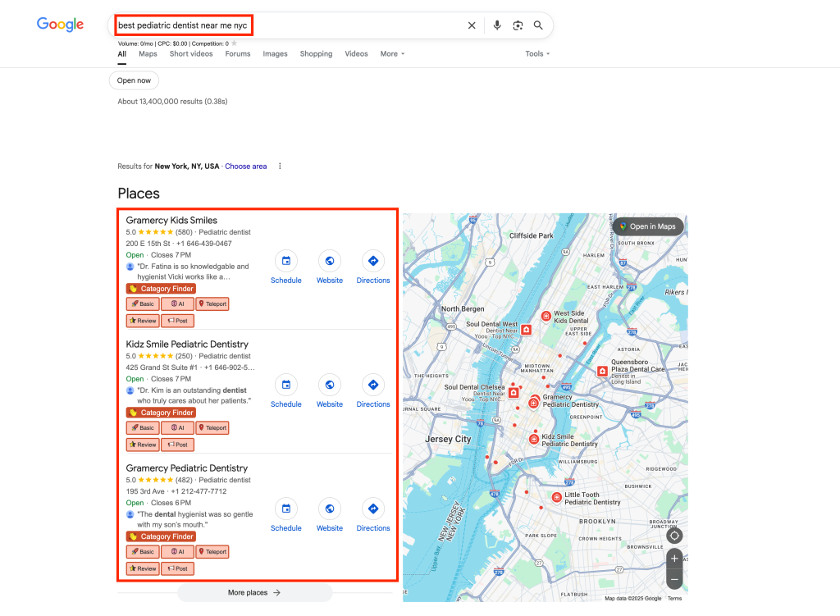Switch to the Maps tab
Screen dimensions: 840x616
click(x=148, y=53)
